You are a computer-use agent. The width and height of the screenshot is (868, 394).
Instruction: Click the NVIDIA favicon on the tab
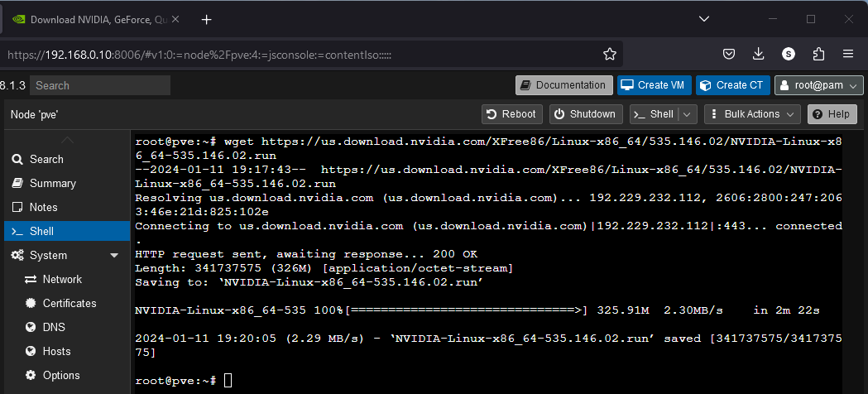click(x=18, y=19)
